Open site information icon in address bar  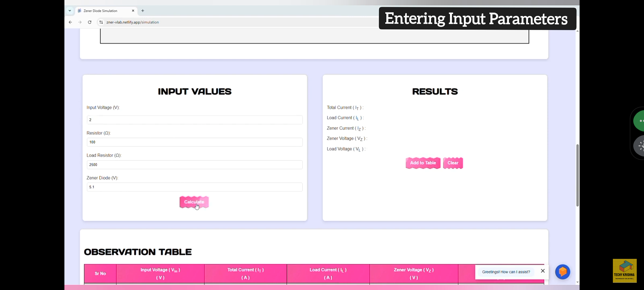101,22
